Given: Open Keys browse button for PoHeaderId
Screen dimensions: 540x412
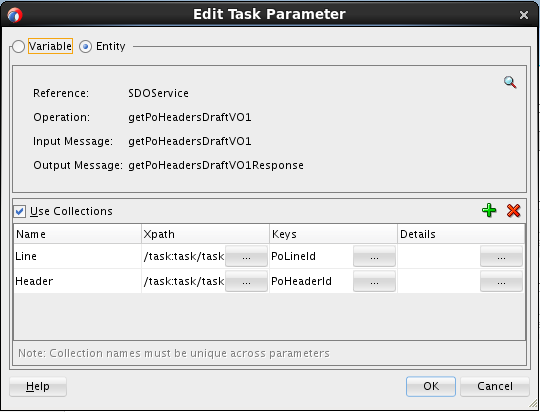Looking at the screenshot, I should point(374,281).
